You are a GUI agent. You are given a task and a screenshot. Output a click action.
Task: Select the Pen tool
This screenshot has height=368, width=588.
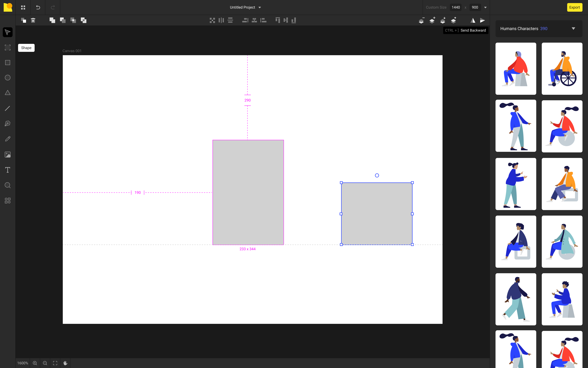pos(8,123)
